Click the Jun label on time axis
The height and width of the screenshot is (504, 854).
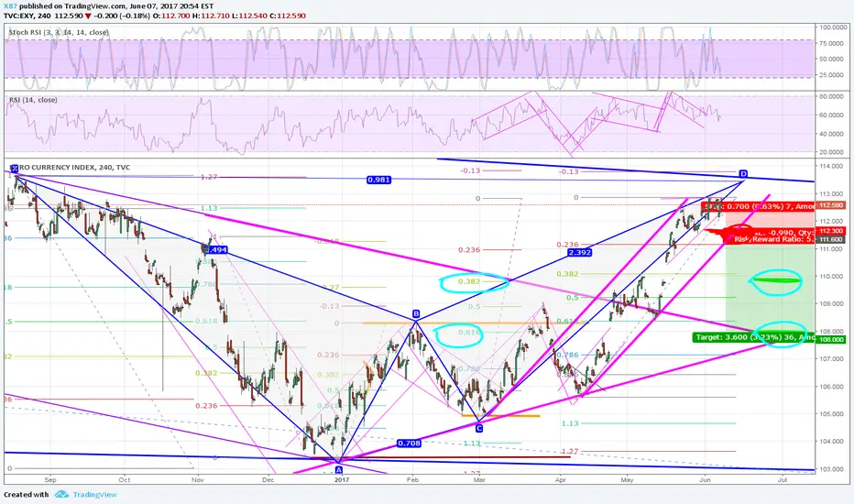click(705, 480)
